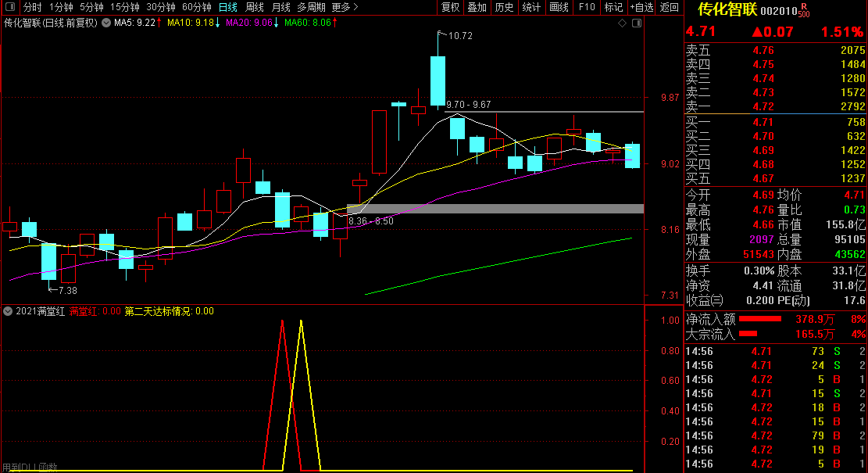Click the red 净流入额 bar
Image resolution: width=868 pixels, height=473 pixels.
coord(759,319)
